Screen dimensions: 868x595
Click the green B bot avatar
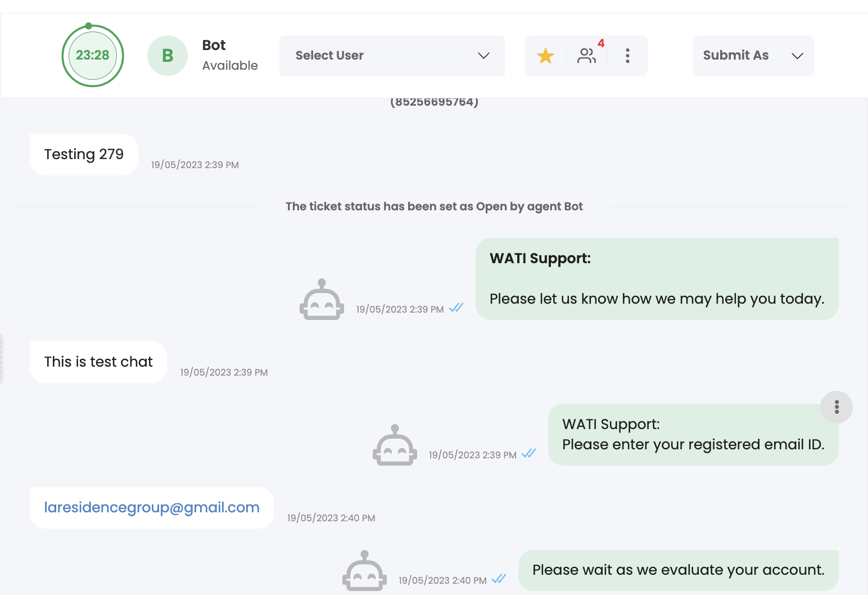pos(168,56)
